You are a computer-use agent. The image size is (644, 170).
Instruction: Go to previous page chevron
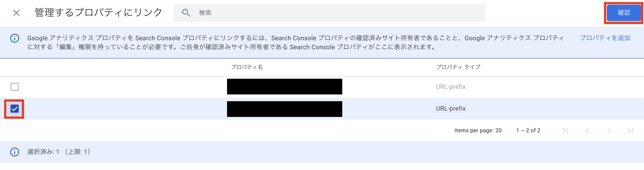tap(587, 130)
